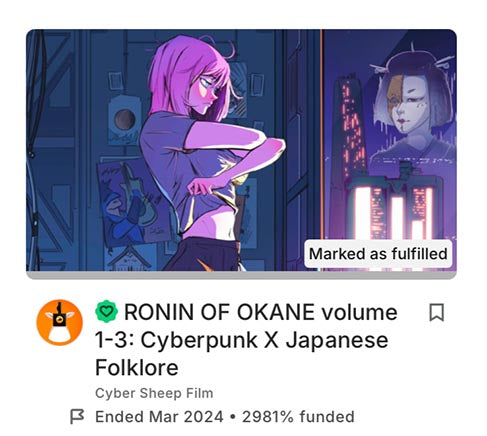Image resolution: width=487 pixels, height=436 pixels.
Task: Click the flag icon beside Ended Mar 2024
Action: [77, 416]
